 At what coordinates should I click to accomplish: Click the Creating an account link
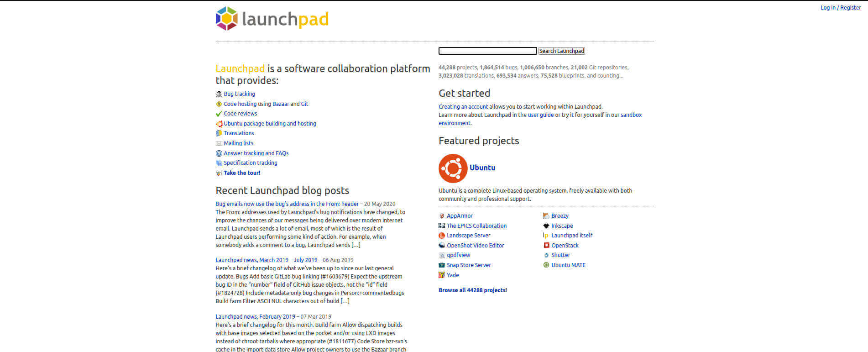tap(463, 107)
